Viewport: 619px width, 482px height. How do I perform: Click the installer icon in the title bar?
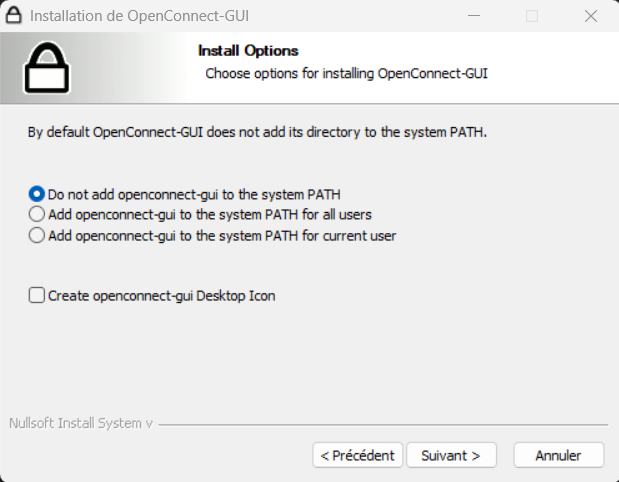click(16, 16)
